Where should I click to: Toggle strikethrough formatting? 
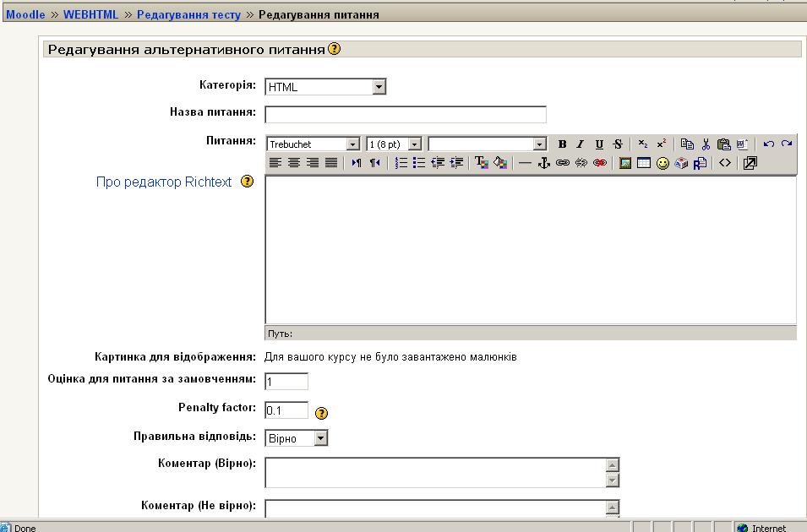618,144
